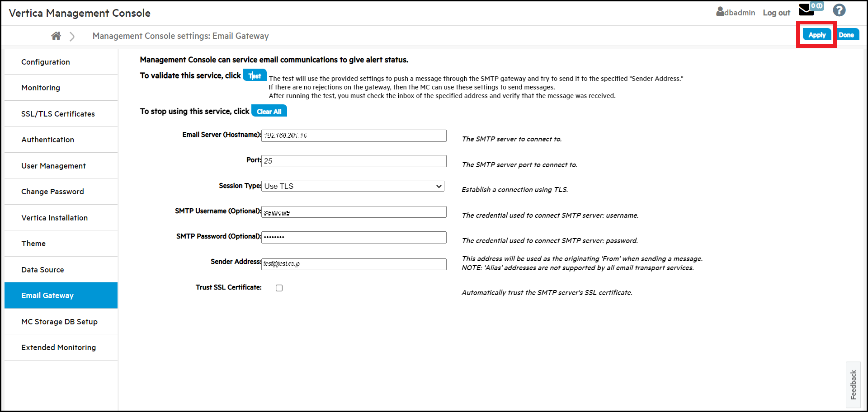Click the home icon in breadcrumb

[x=56, y=36]
